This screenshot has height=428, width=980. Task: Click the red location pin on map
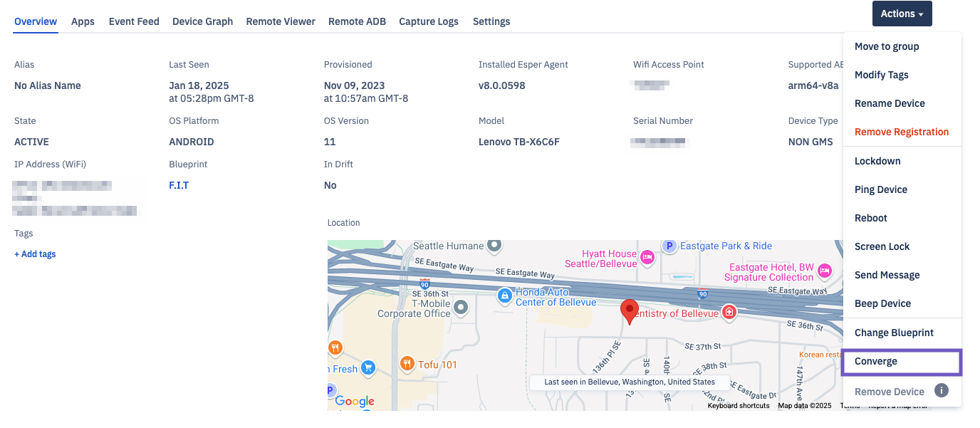tap(629, 312)
